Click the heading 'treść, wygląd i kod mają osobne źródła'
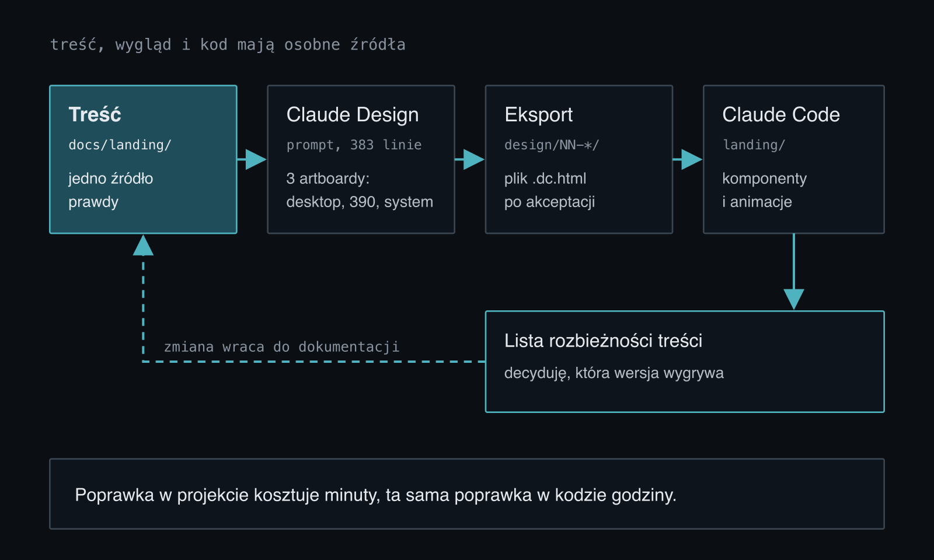The width and height of the screenshot is (934, 560). click(x=228, y=45)
